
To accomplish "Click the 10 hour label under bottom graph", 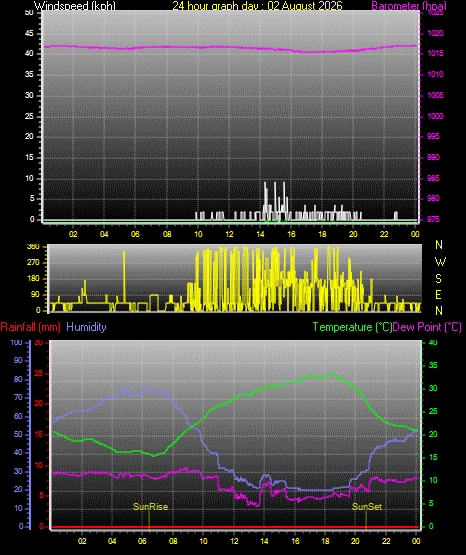I will pos(203,541).
